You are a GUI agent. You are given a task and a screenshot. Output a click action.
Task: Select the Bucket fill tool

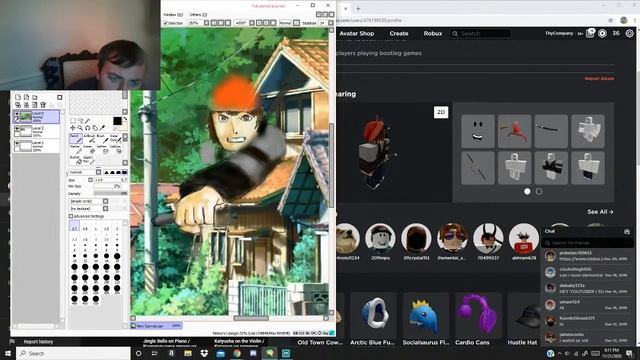click(76, 160)
